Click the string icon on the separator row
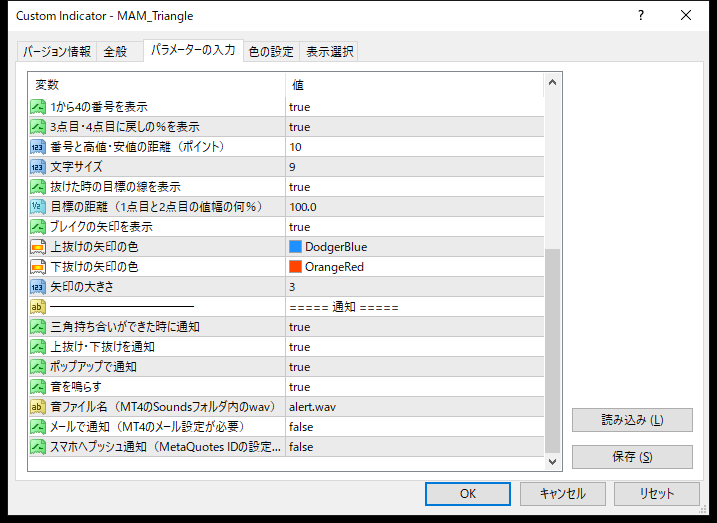The height and width of the screenshot is (523, 717). click(38, 307)
